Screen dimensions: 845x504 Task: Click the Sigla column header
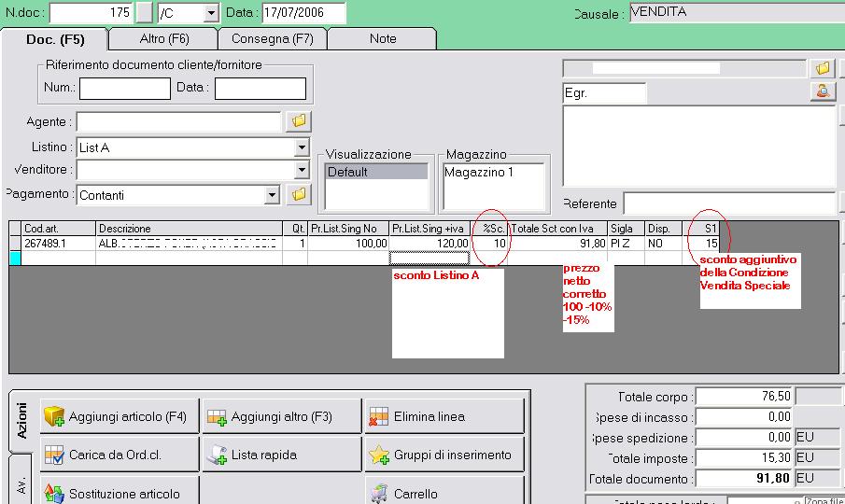pyautogui.click(x=627, y=229)
